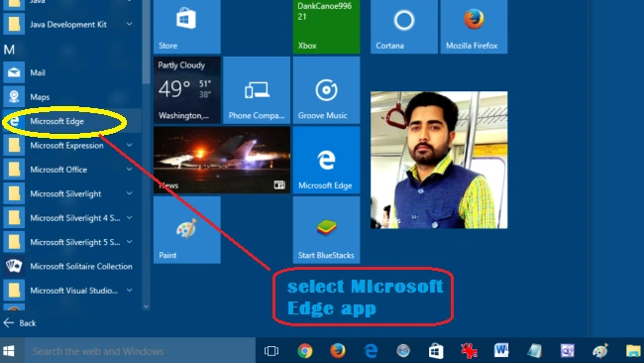
Task: Click the purple app icon on taskbar
Action: pos(567,351)
